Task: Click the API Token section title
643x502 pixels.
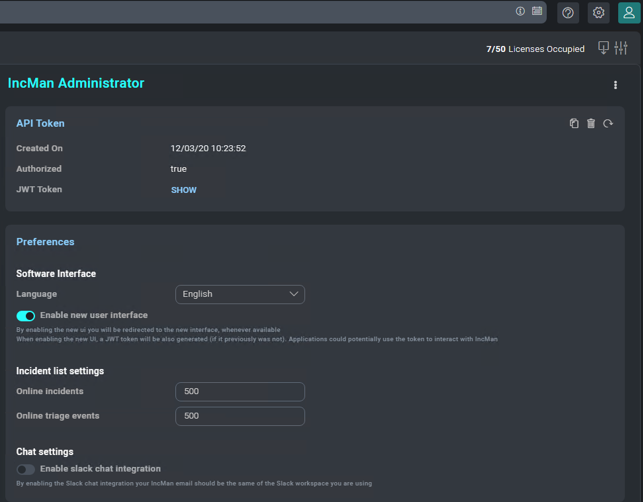Action: pyautogui.click(x=40, y=123)
